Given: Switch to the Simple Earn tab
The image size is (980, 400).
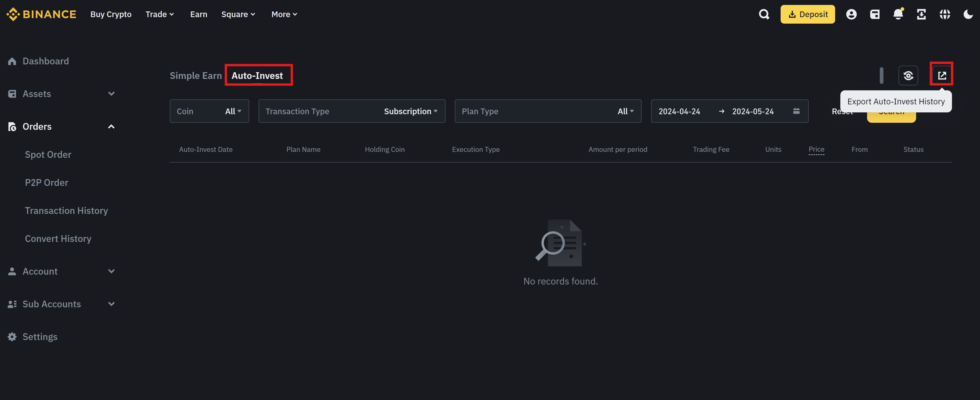Looking at the screenshot, I should pos(195,75).
